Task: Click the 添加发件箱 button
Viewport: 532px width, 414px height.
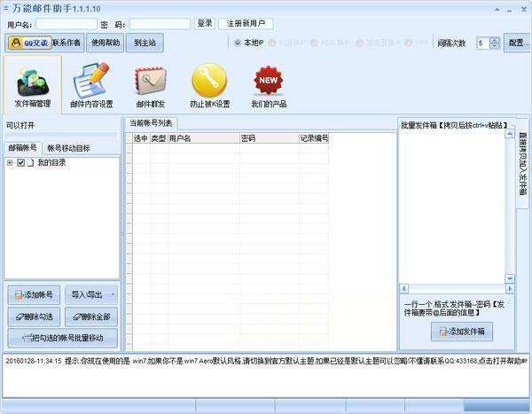Action: (x=462, y=332)
